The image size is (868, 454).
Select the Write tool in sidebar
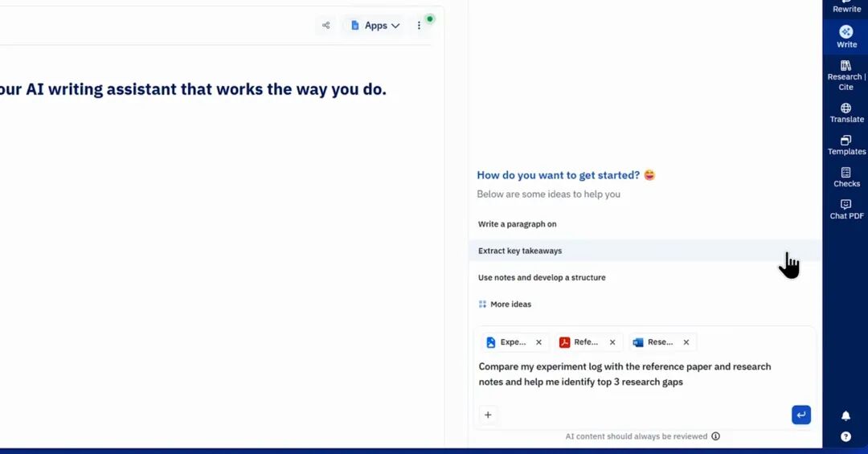tap(846, 36)
